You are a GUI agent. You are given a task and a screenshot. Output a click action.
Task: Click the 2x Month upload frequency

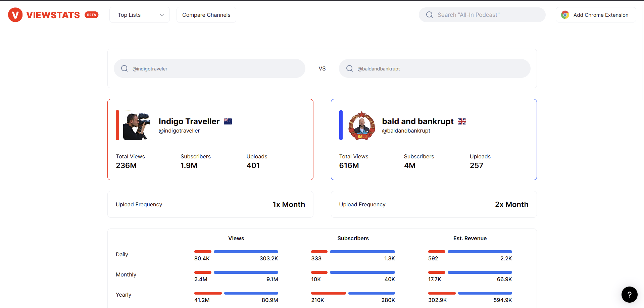[x=511, y=204]
